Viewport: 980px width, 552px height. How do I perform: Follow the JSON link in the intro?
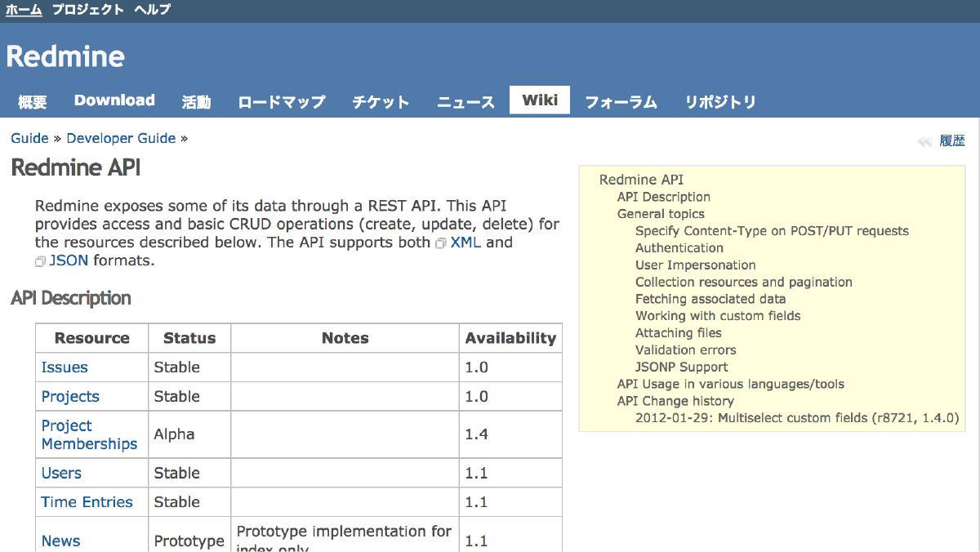tap(69, 261)
